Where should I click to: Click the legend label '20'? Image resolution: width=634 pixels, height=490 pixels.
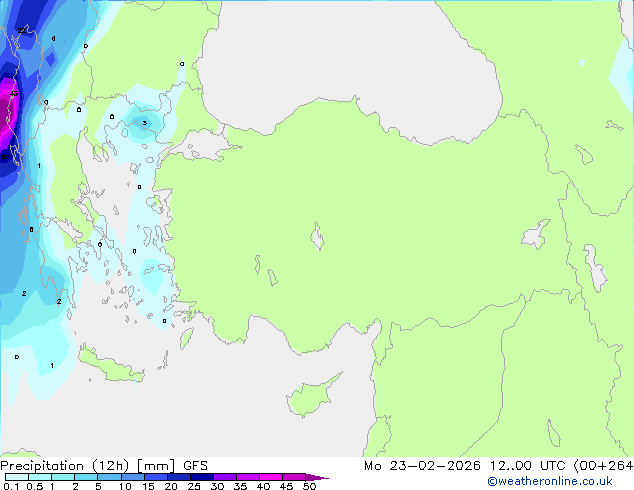[x=171, y=486]
